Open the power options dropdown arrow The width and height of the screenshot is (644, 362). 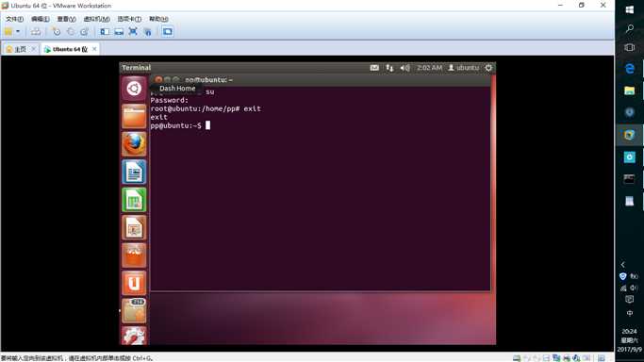click(x=18, y=32)
